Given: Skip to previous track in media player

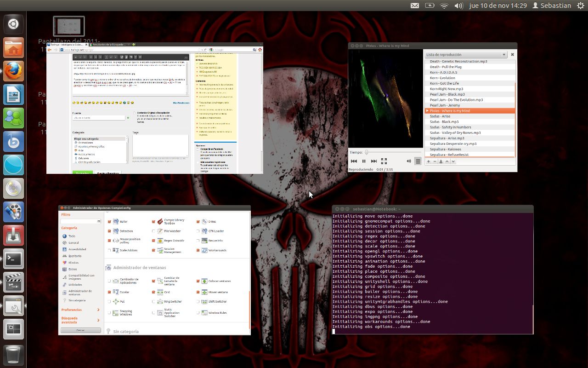Looking at the screenshot, I should click(x=354, y=161).
